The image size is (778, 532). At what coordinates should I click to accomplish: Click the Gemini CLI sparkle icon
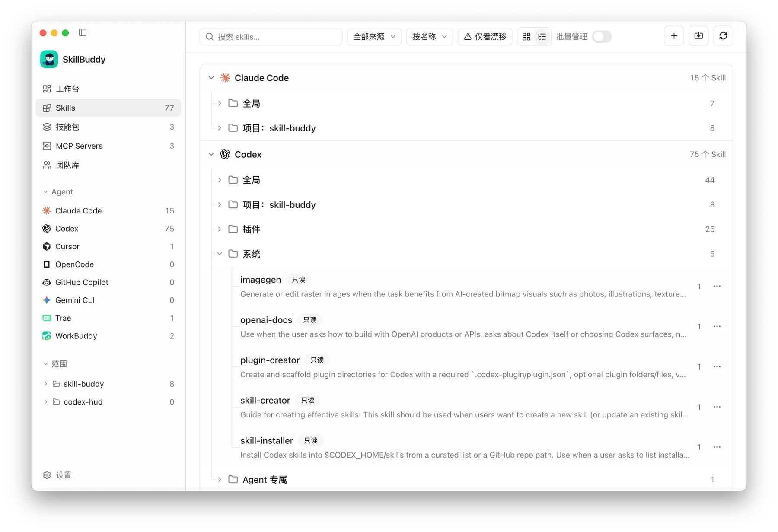click(47, 300)
